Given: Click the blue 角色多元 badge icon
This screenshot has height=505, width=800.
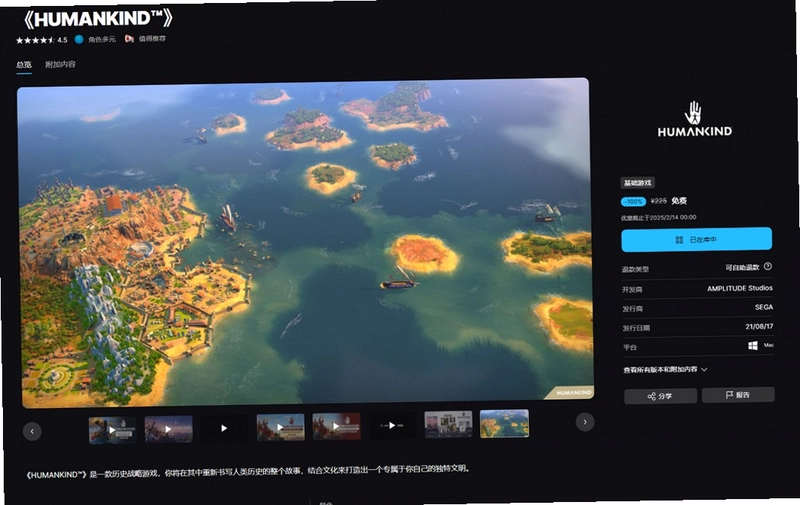Looking at the screenshot, I should pyautogui.click(x=79, y=39).
